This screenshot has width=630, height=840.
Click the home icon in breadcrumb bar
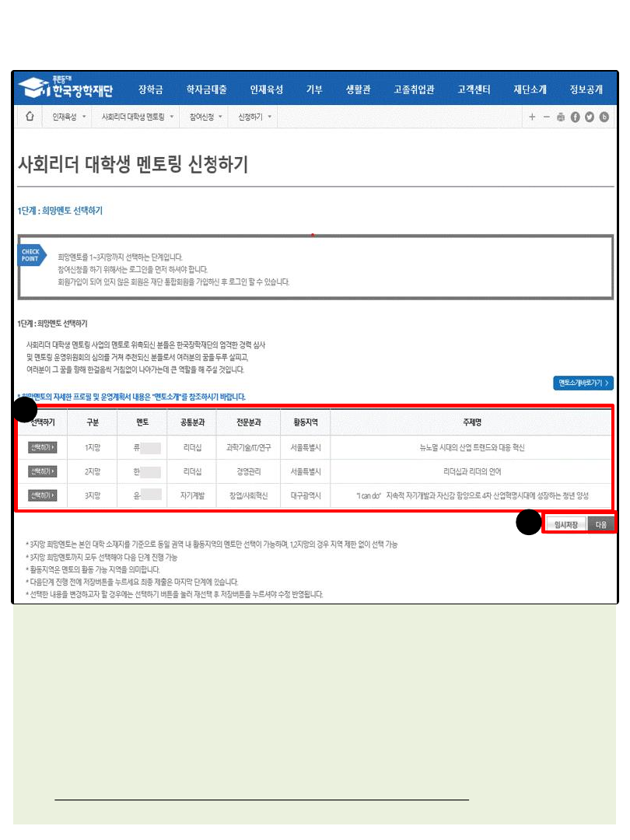(30, 117)
